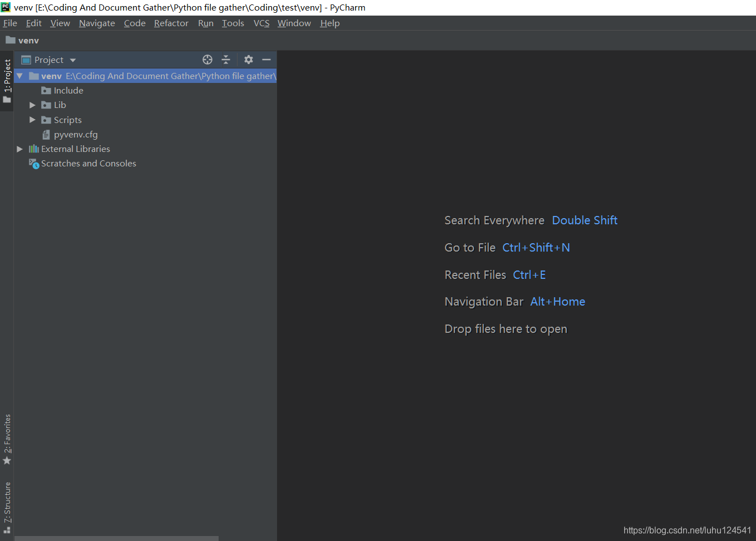Open the Tools menu
This screenshot has height=541, width=756.
point(233,23)
